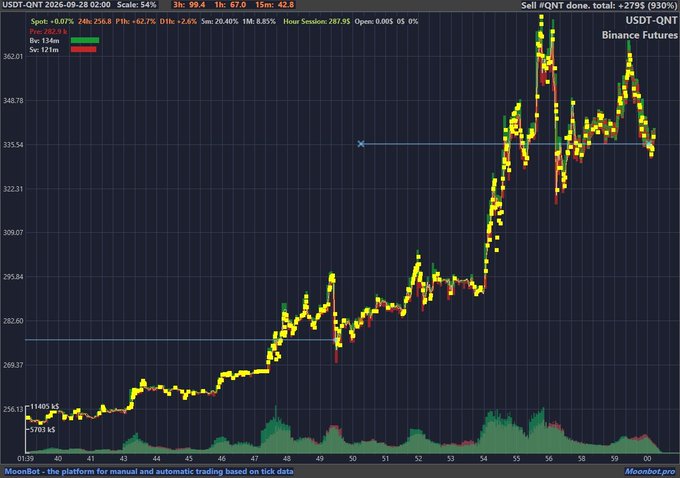Click the 269.37 price axis label

coord(12,365)
